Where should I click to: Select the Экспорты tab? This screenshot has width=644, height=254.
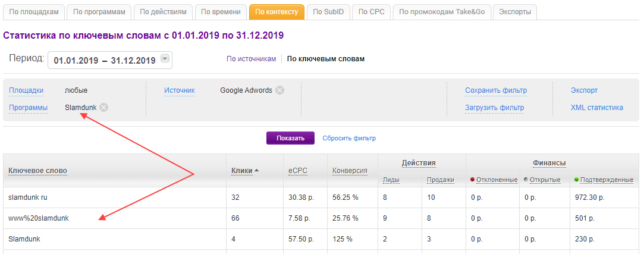click(x=515, y=11)
